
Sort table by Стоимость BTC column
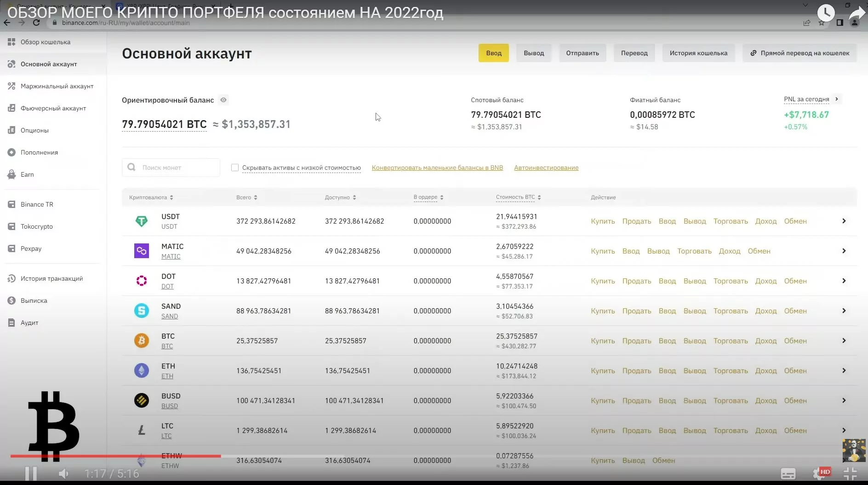coord(519,197)
